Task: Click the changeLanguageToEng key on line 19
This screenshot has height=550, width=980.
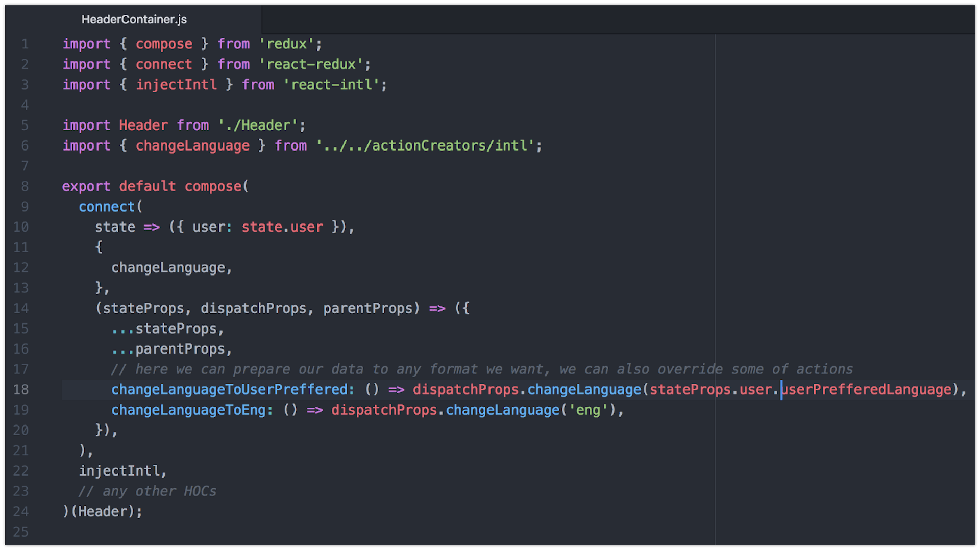Action: click(x=189, y=410)
